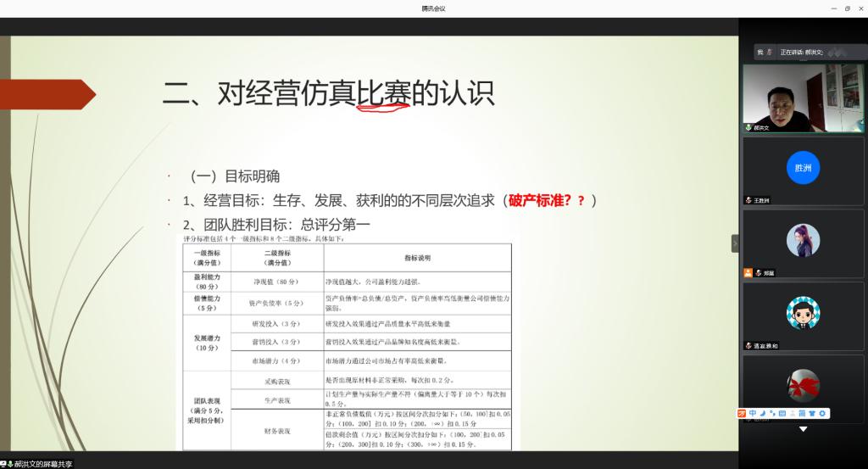Open the IME soft keyboard icon
868x469 pixels.
tap(782, 413)
